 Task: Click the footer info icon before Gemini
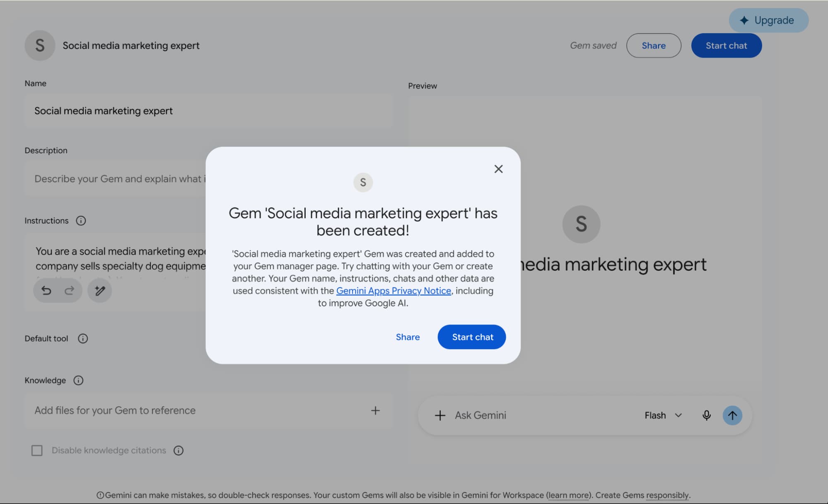pos(100,495)
